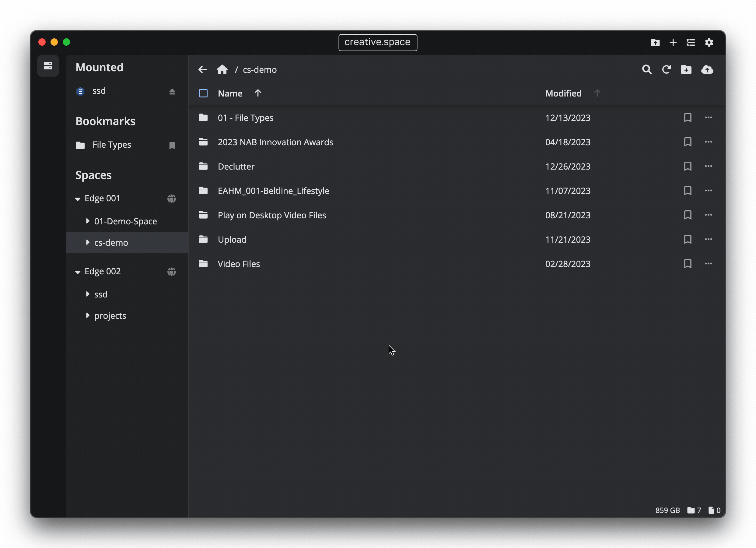
Task: Open more options for Upload folder
Action: tap(708, 239)
